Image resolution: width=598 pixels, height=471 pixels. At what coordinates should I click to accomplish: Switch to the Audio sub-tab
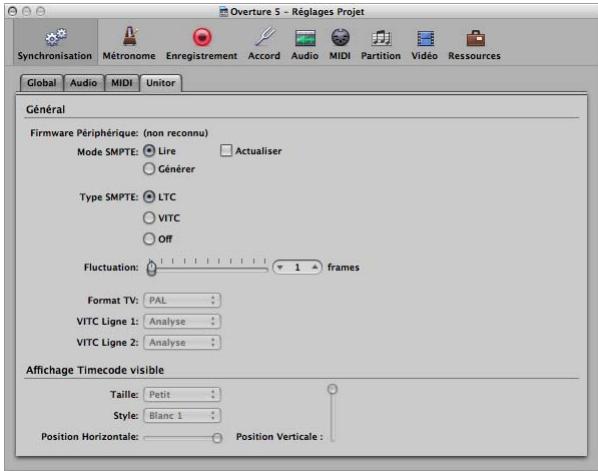coord(84,83)
